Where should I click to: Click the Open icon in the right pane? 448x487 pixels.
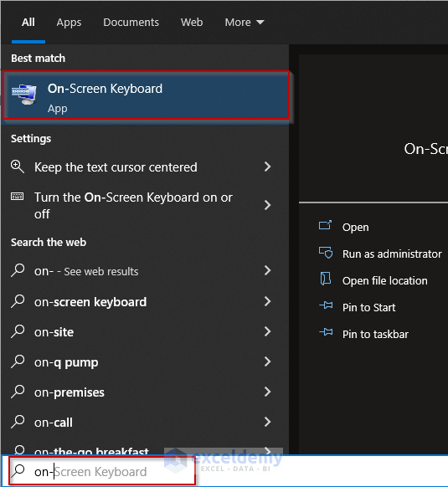325,226
